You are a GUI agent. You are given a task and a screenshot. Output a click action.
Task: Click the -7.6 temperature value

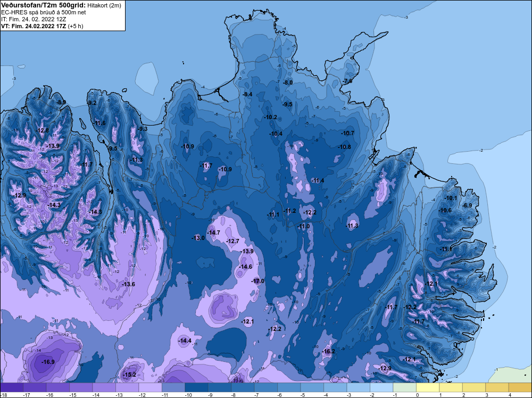[347, 81]
